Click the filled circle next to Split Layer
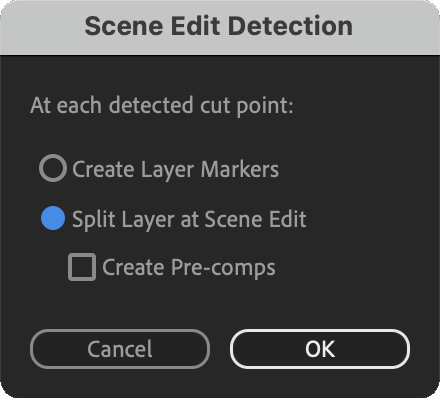Viewport: 440px width, 398px height. coord(53,218)
